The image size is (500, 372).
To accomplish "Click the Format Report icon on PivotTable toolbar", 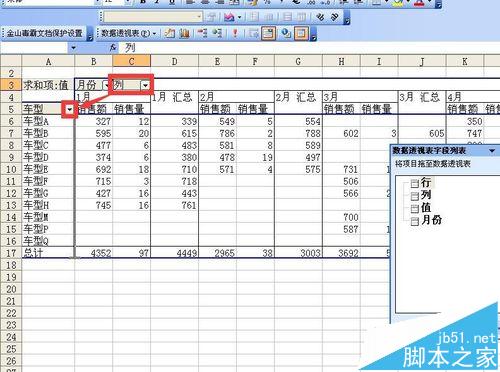I will point(170,33).
